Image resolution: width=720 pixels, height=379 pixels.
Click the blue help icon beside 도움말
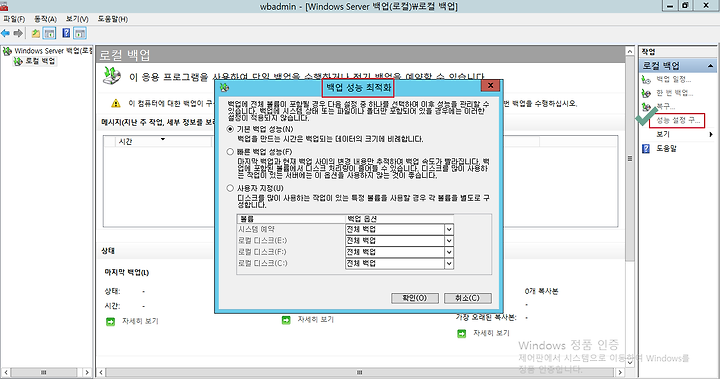click(646, 148)
